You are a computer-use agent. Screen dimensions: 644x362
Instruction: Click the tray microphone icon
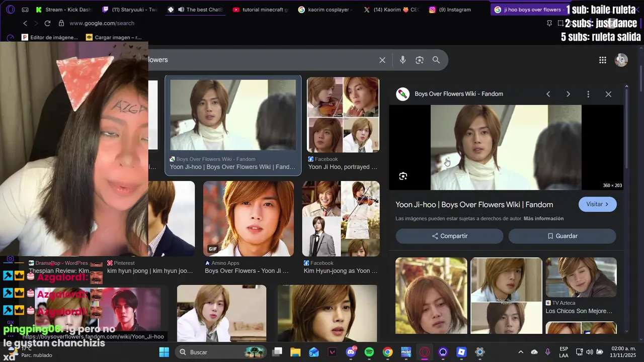point(547,352)
